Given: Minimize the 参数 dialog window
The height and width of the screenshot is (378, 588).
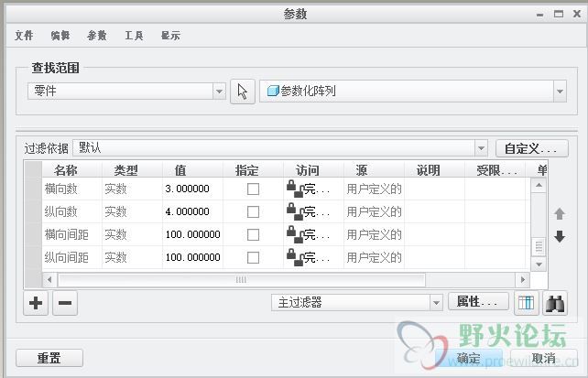Looking at the screenshot, I should pyautogui.click(x=540, y=15).
